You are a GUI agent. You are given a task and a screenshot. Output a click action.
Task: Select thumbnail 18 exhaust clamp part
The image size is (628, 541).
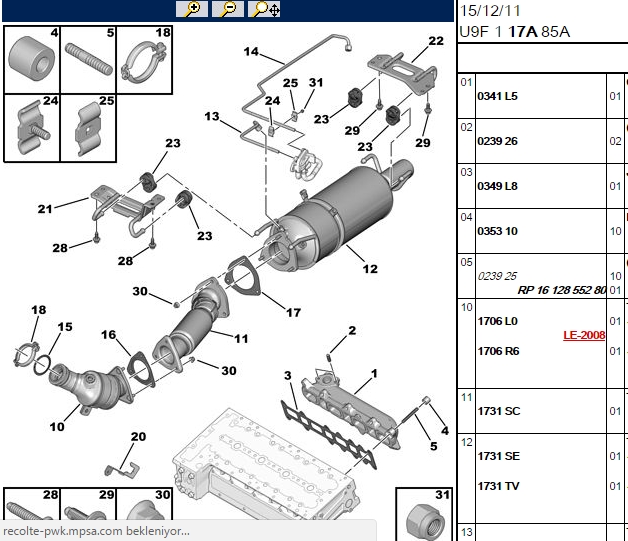pos(144,60)
